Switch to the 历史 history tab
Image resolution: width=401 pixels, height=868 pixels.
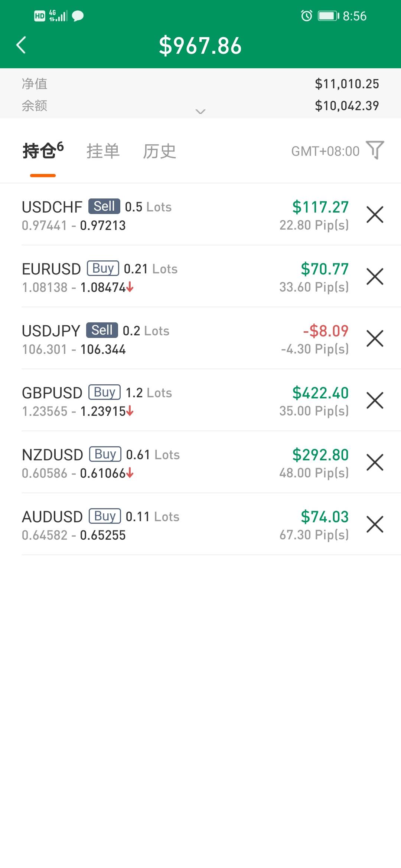click(x=159, y=151)
